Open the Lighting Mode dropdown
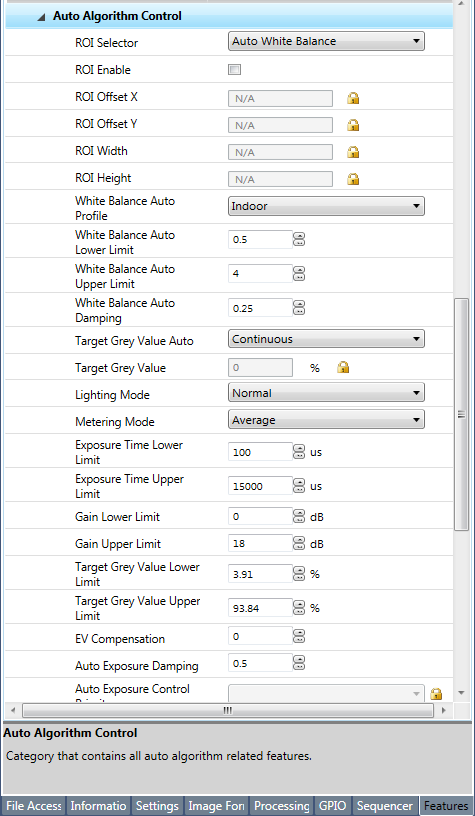The image size is (475, 816). (326, 393)
